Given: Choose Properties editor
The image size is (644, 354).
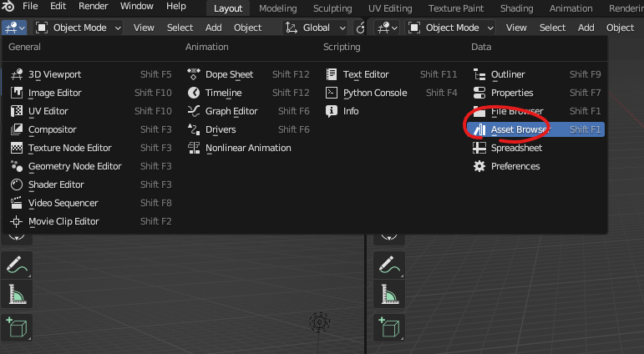Looking at the screenshot, I should click(536, 93).
